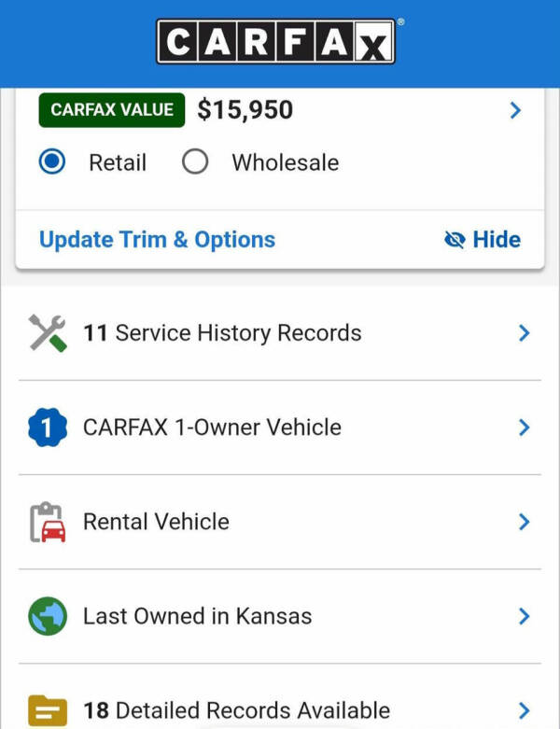Choose the Wholesale label option
Screen dimensions: 560x729
coord(286,162)
